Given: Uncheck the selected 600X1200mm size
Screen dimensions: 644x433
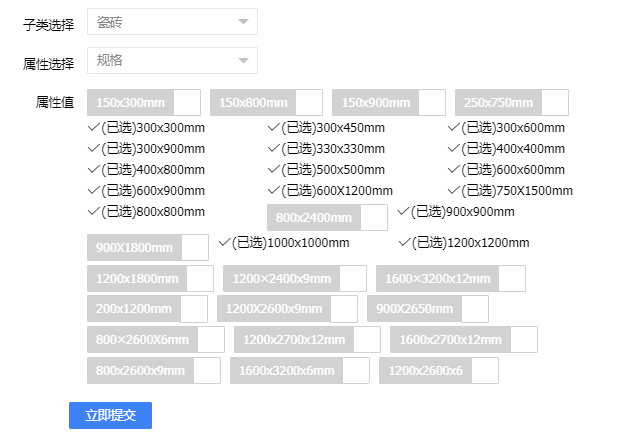Looking at the screenshot, I should click(330, 190).
